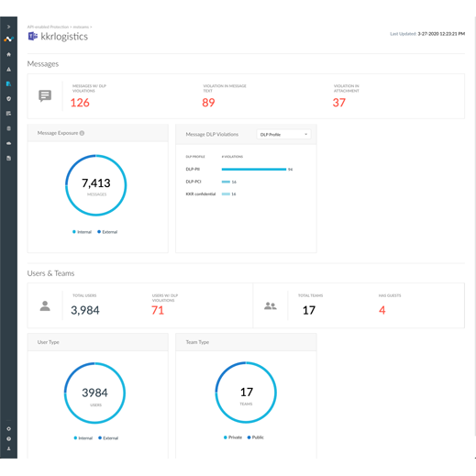Click the single person icon beside Total Users

tap(45, 305)
